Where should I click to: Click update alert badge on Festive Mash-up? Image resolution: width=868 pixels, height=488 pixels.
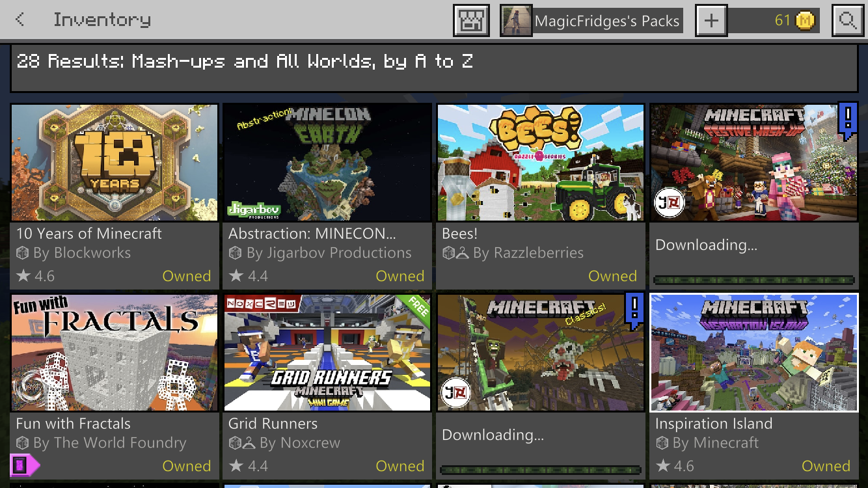point(848,121)
